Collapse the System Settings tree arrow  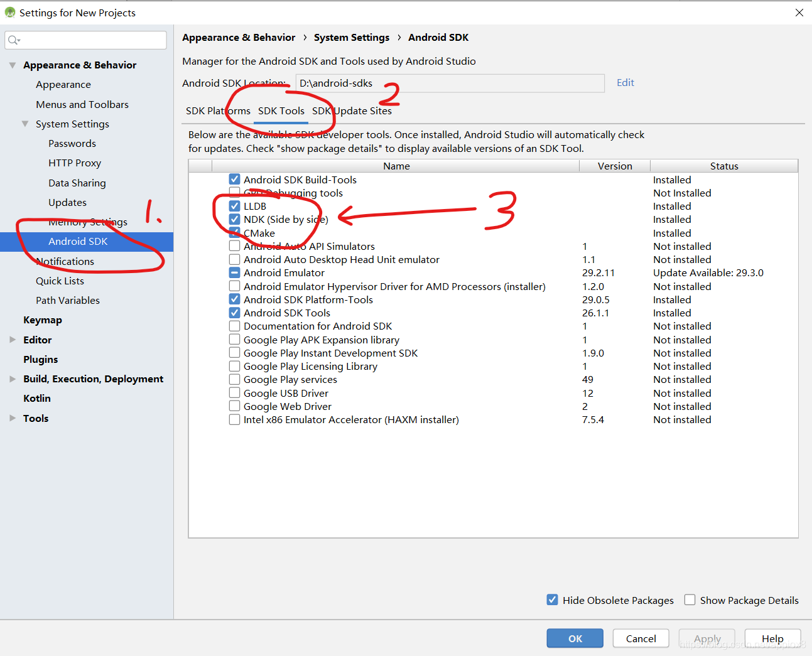pos(25,124)
